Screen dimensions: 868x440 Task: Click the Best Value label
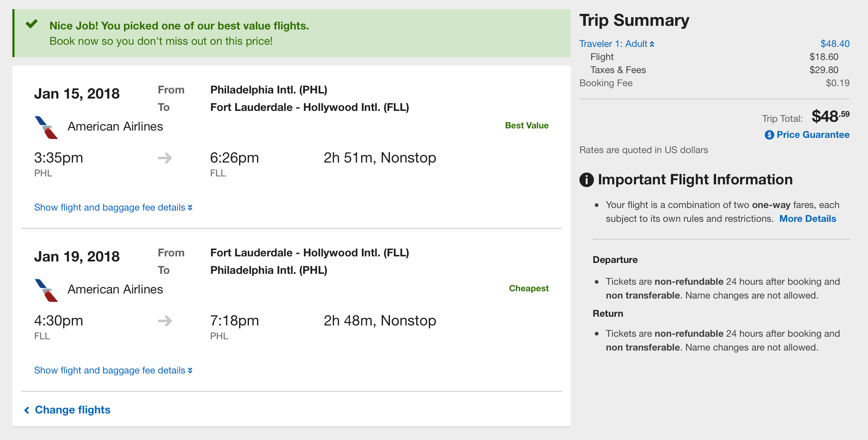tap(527, 125)
